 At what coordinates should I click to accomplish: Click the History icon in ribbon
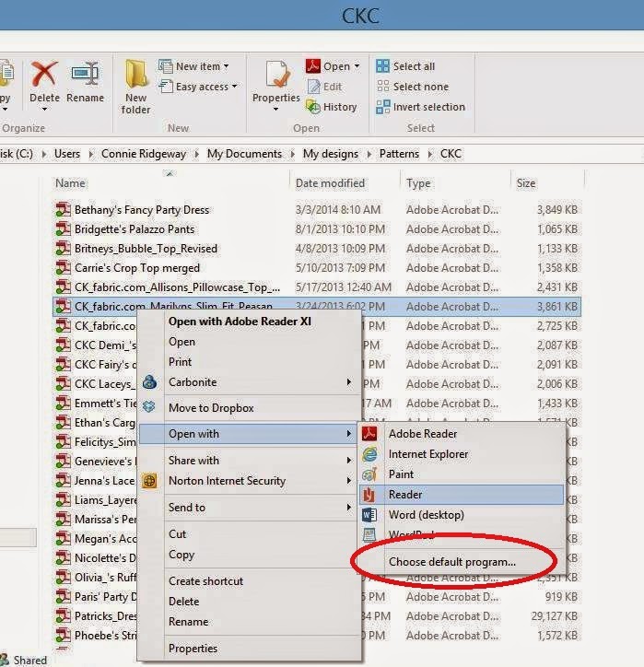(x=313, y=107)
